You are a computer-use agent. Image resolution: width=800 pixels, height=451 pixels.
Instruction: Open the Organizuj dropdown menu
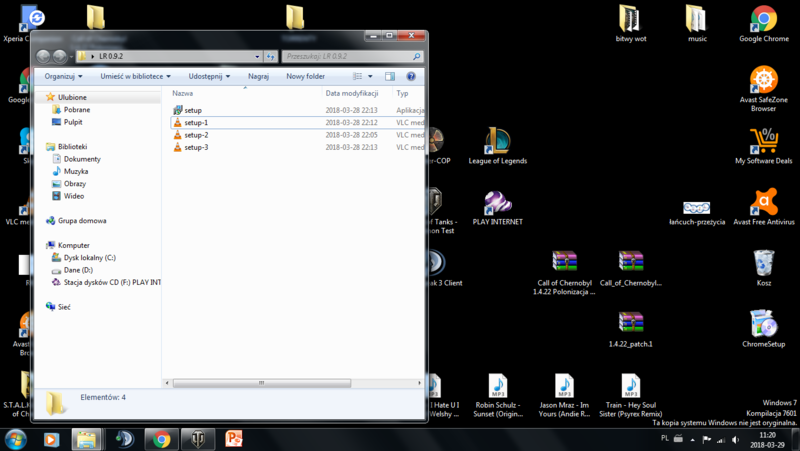click(x=64, y=76)
